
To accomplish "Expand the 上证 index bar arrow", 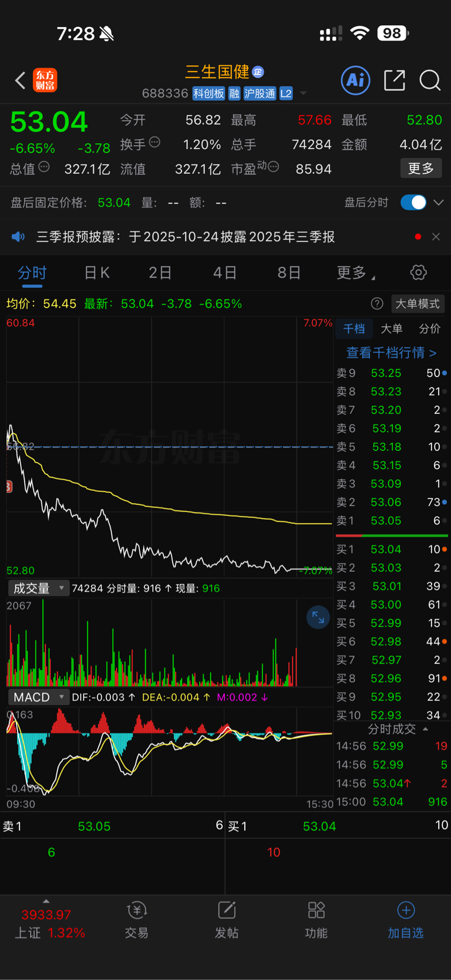I will pyautogui.click(x=46, y=901).
